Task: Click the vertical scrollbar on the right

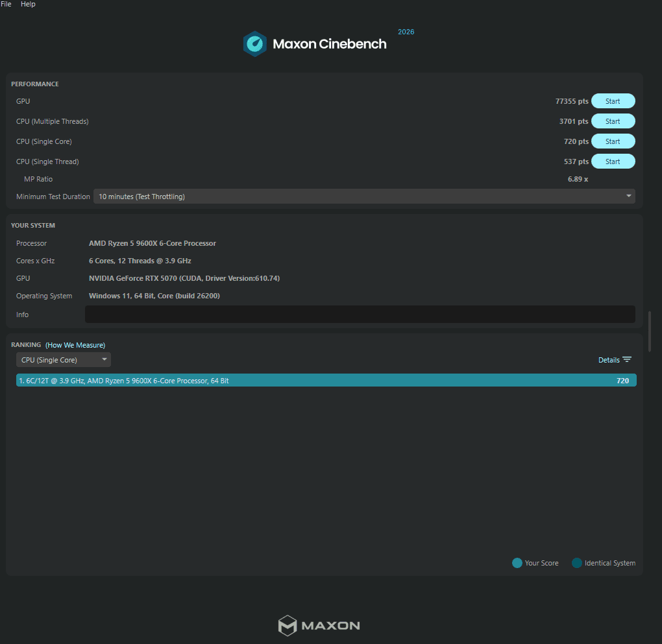Action: 649,331
